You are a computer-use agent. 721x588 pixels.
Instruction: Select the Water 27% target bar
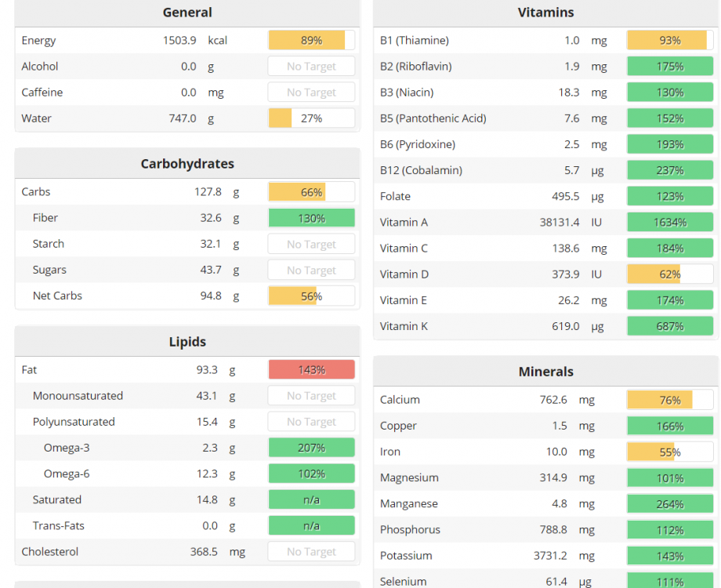point(311,118)
